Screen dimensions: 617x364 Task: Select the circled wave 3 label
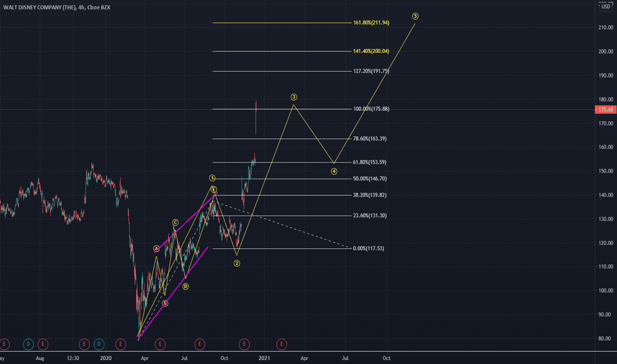pyautogui.click(x=294, y=97)
